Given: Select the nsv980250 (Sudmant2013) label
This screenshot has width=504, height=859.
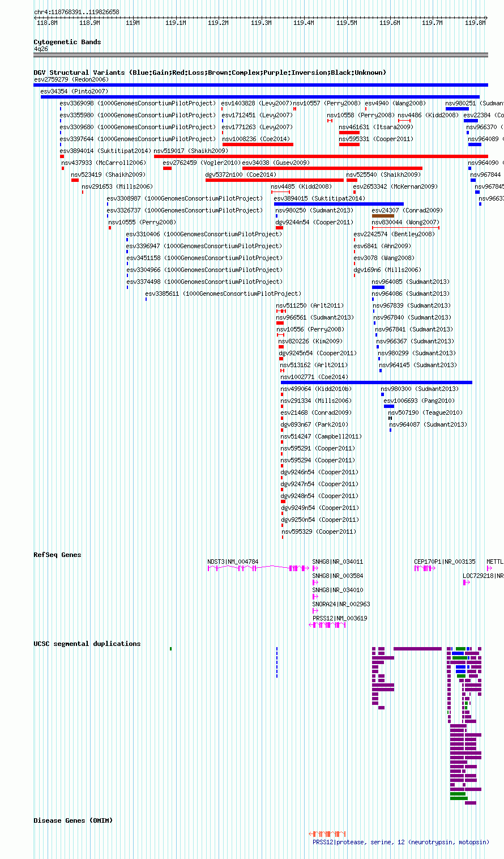Looking at the screenshot, I should pyautogui.click(x=315, y=210).
